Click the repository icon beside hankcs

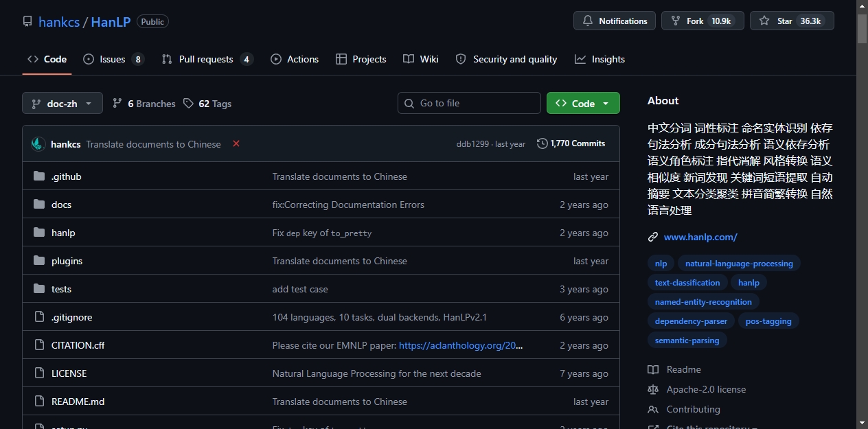click(27, 21)
